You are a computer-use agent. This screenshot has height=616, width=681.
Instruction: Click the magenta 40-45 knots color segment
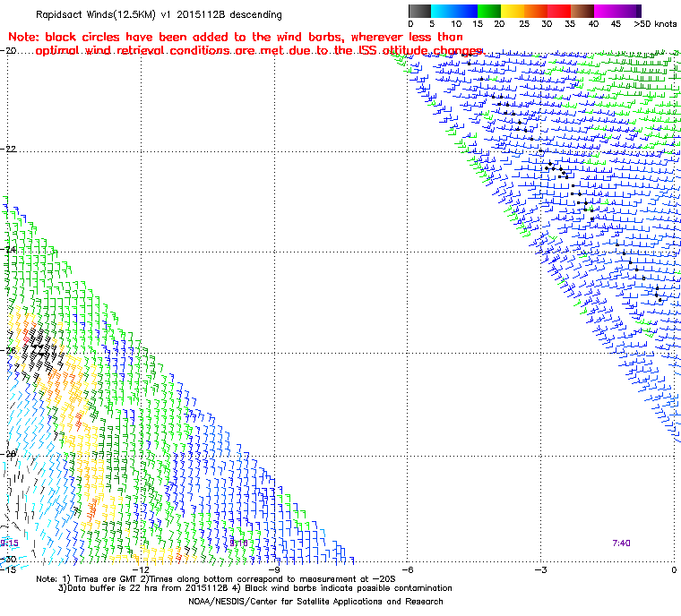606,11
